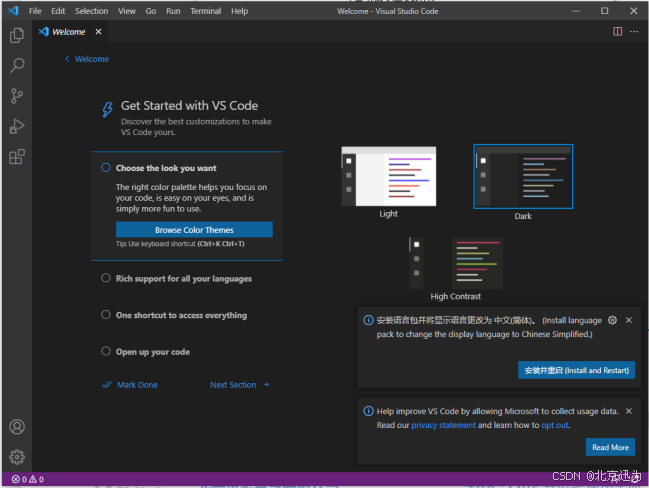The image size is (649, 488).
Task: Close the Welcome tab
Action: pyautogui.click(x=98, y=31)
